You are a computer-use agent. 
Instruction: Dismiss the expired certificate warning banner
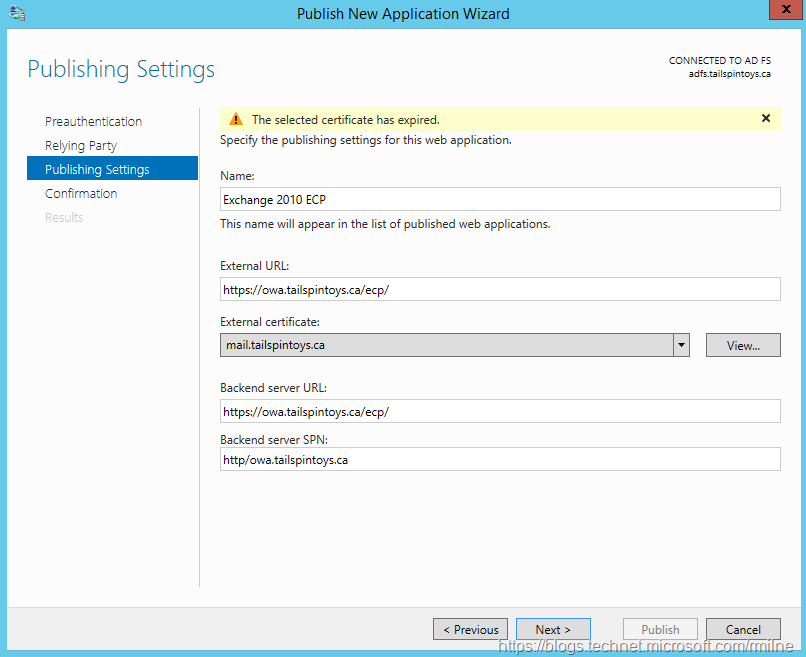coord(766,118)
